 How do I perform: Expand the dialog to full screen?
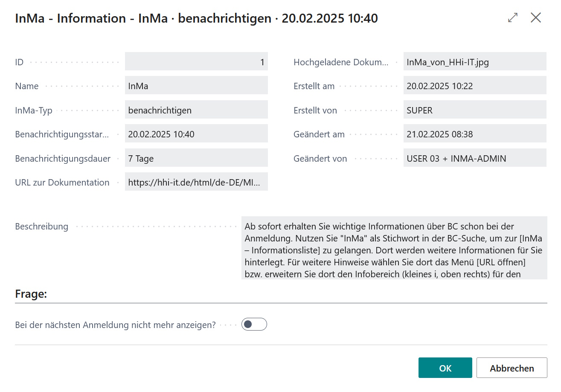coord(512,18)
